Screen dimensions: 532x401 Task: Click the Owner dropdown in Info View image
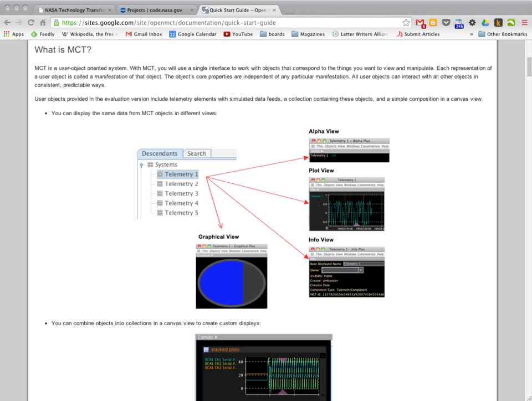(x=342, y=270)
